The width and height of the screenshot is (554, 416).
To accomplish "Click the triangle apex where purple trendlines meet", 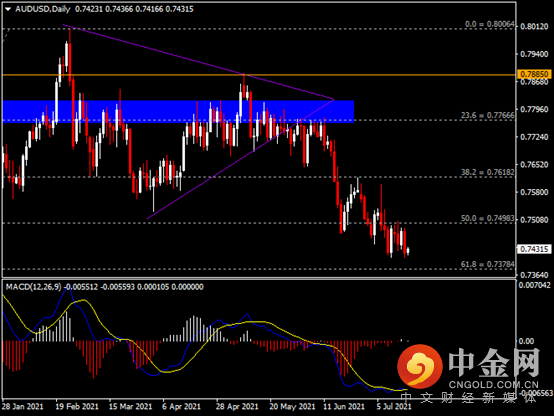I will click(x=334, y=99).
